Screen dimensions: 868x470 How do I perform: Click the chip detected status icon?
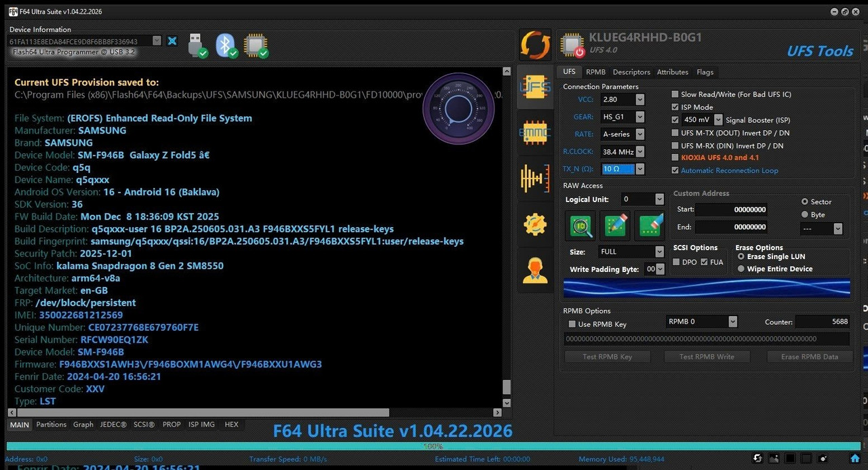click(x=256, y=45)
